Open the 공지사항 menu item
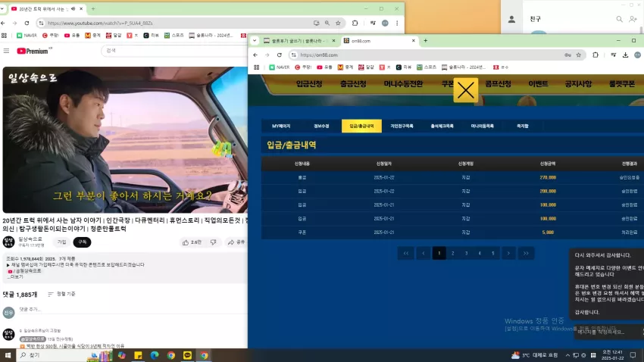 tap(578, 84)
